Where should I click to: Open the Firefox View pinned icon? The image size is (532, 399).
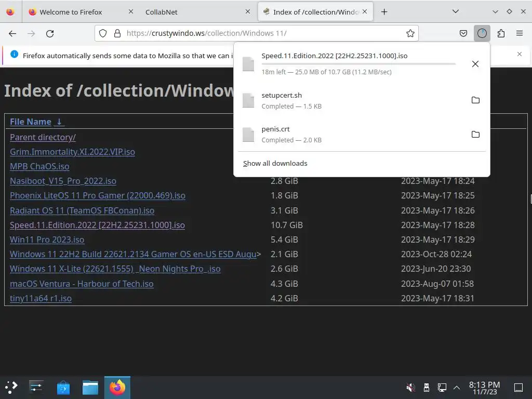(10, 12)
